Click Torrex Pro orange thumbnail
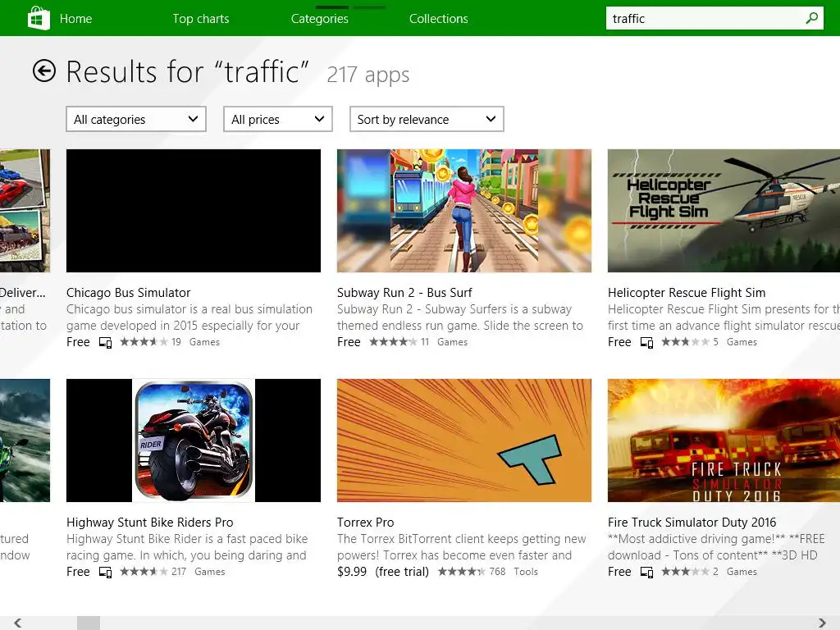 [464, 441]
